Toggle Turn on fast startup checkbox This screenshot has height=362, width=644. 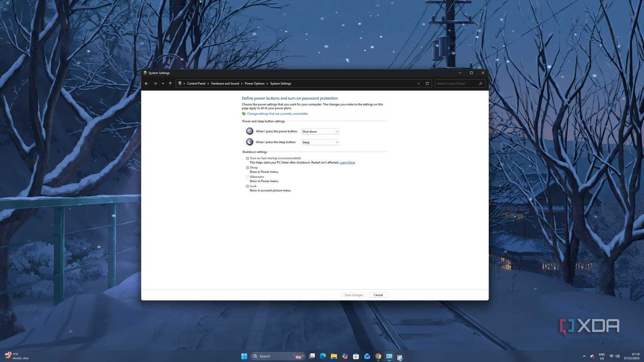[247, 158]
